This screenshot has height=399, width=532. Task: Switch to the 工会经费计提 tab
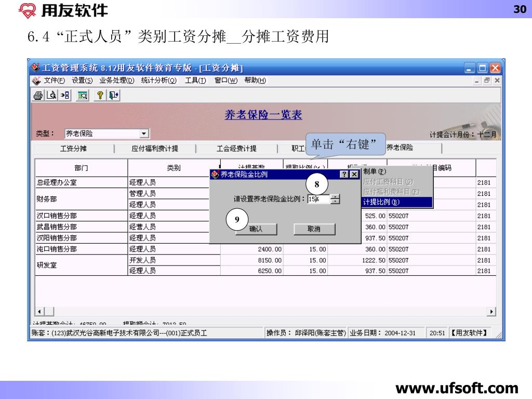pyautogui.click(x=236, y=149)
